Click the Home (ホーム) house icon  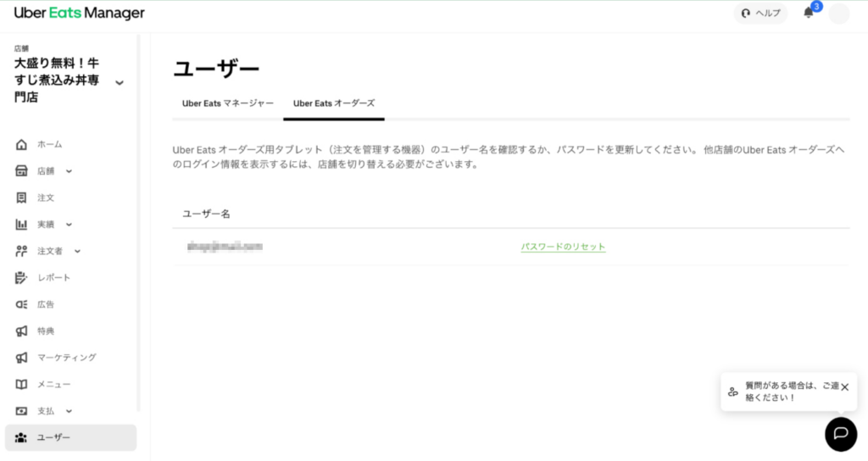coord(22,145)
